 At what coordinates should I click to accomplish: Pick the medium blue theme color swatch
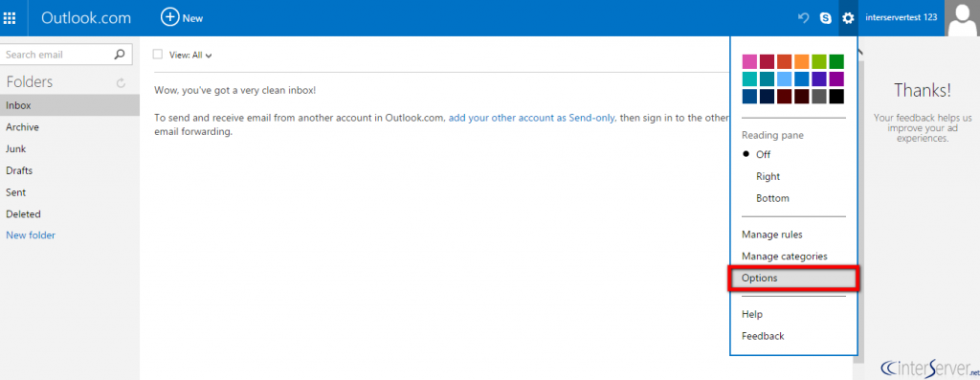[802, 78]
